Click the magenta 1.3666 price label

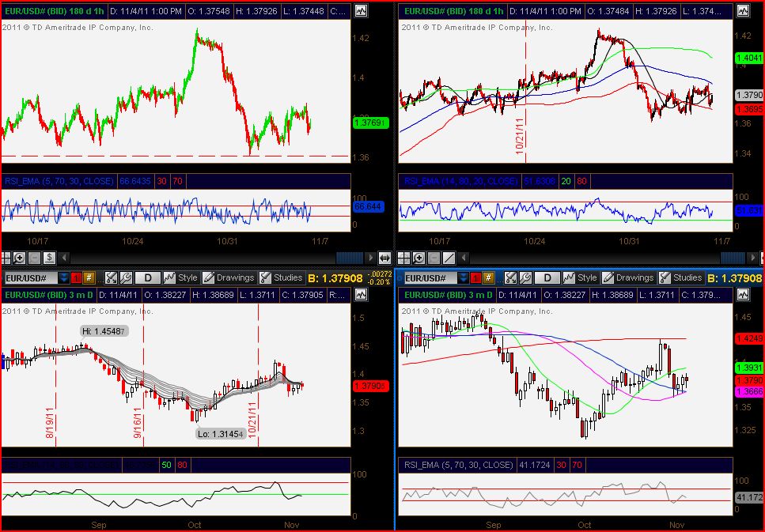(x=749, y=391)
